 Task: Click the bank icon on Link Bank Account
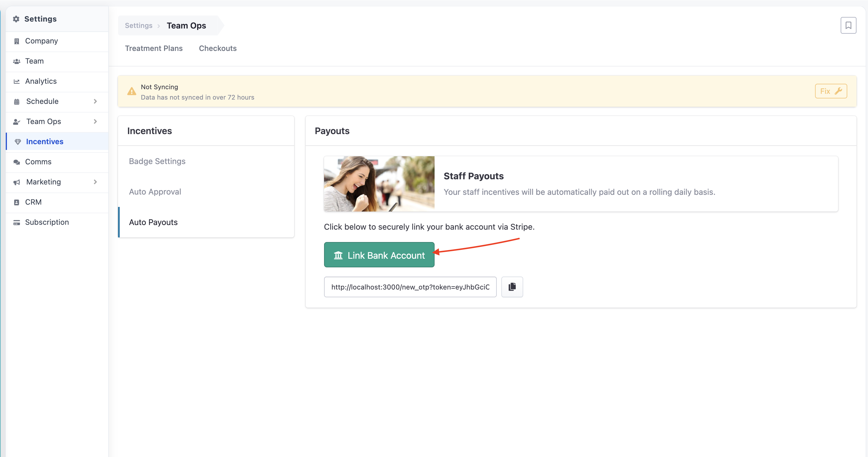pyautogui.click(x=338, y=255)
